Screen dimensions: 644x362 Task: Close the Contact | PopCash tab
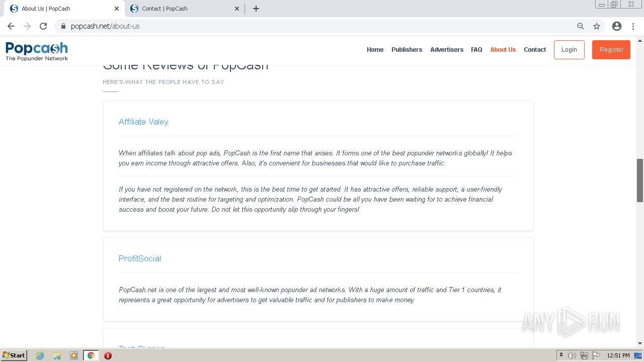[237, 9]
